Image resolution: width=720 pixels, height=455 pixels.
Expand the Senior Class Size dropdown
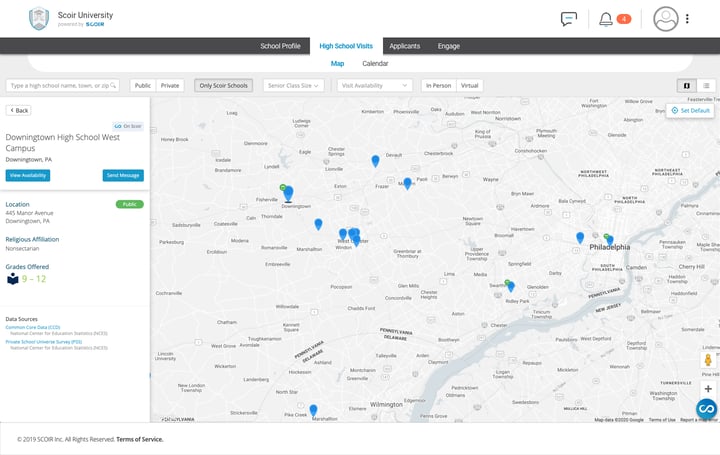click(293, 86)
